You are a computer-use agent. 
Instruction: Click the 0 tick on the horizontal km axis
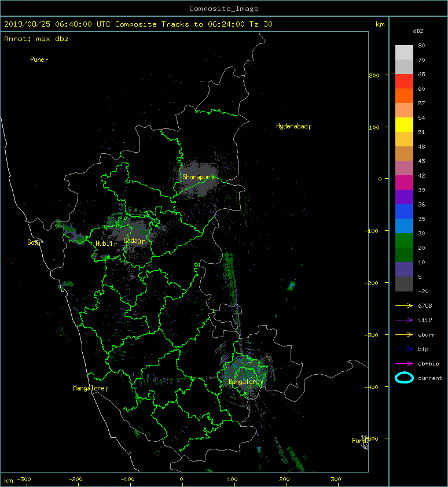(x=182, y=479)
